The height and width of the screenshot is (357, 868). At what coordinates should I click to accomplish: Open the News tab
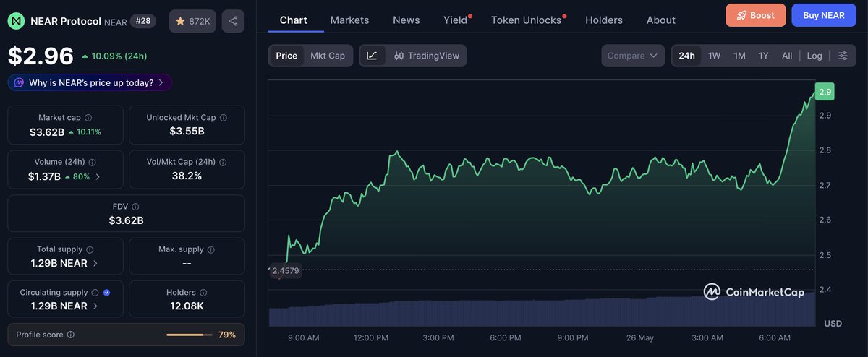[x=406, y=20]
